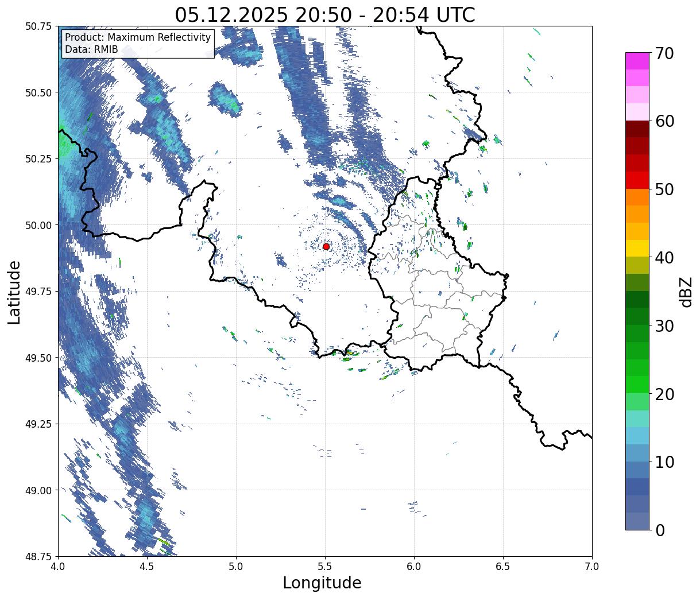Click the colorbar tick label 20
Viewport: 700px width, 597px height.
pos(664,394)
